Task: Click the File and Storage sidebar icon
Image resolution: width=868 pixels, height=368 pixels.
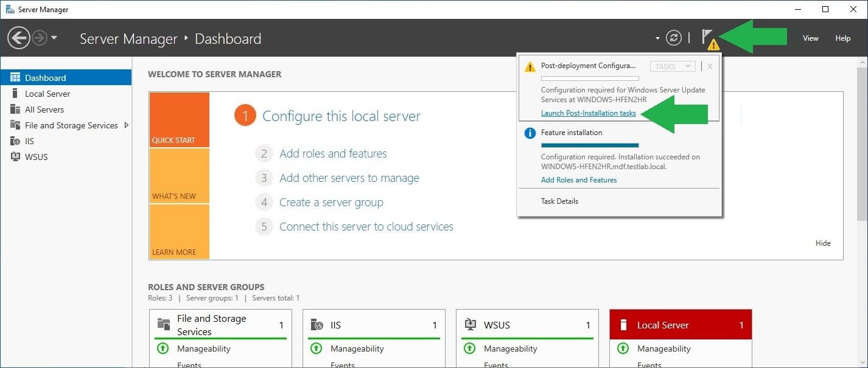Action: (x=15, y=125)
